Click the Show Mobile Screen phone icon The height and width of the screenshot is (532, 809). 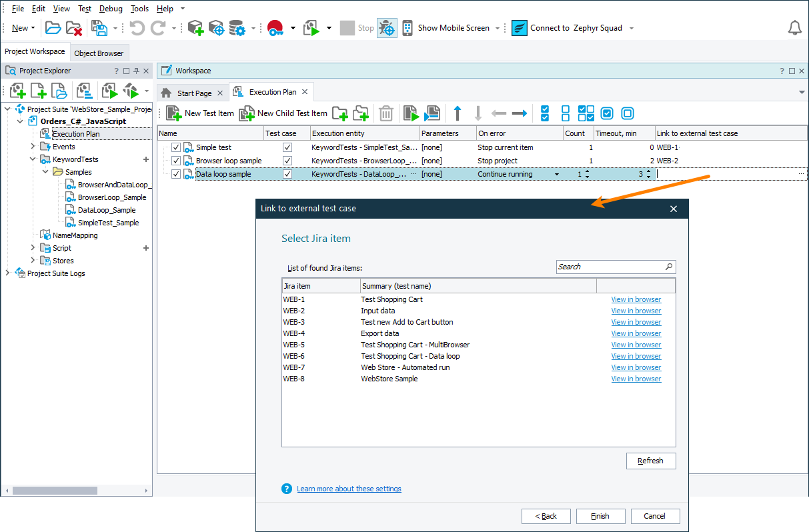coord(407,28)
